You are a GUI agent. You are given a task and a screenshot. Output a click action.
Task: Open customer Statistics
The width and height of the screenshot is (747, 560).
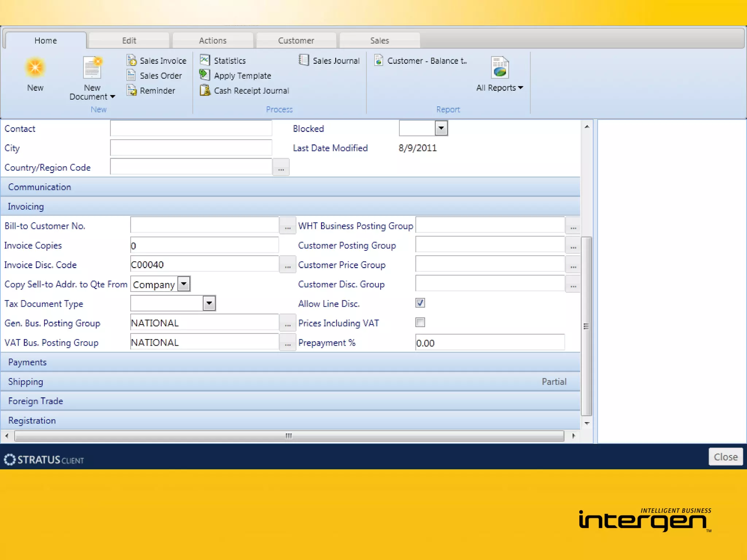pyautogui.click(x=223, y=61)
